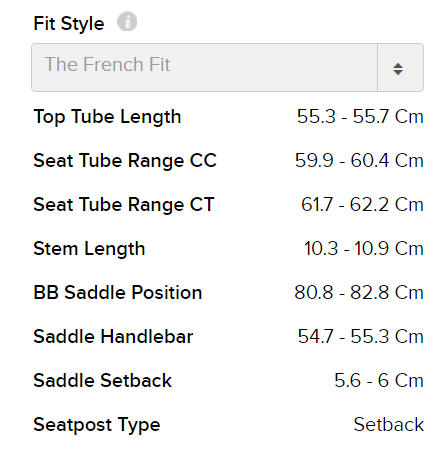The height and width of the screenshot is (457, 448).
Task: Open the Fit Style dropdown
Action: [227, 67]
